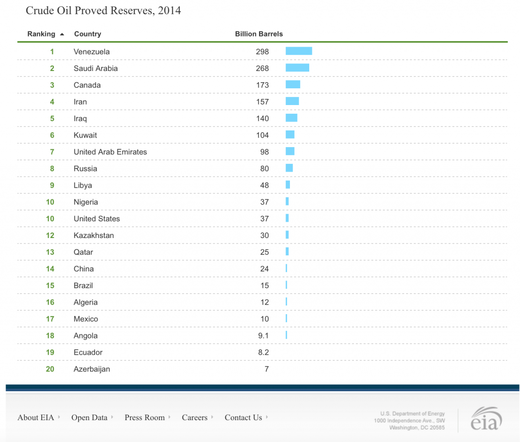Click the U.S. Department of Energy address
520x442 pixels.
[x=409, y=420]
